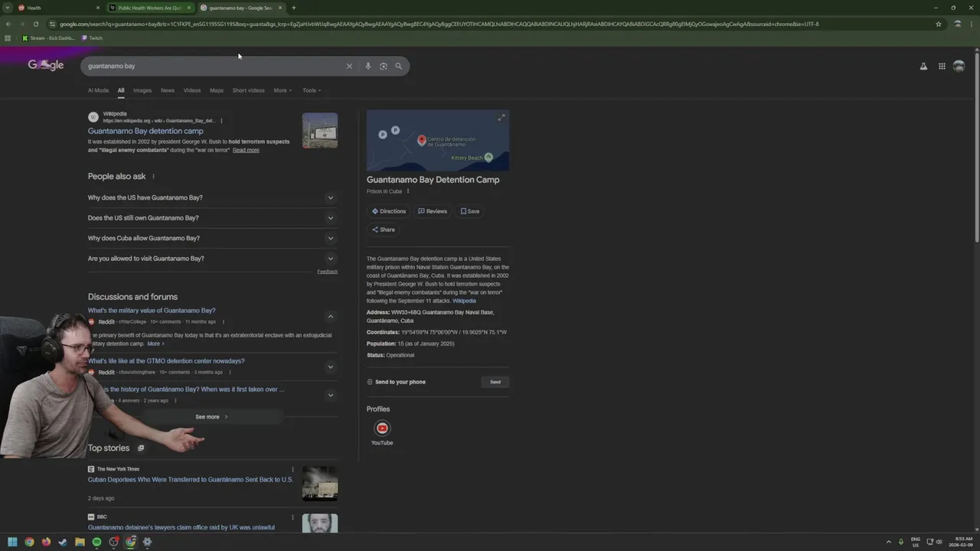Save the Detention Camp place
This screenshot has height=551, width=980.
coord(470,211)
